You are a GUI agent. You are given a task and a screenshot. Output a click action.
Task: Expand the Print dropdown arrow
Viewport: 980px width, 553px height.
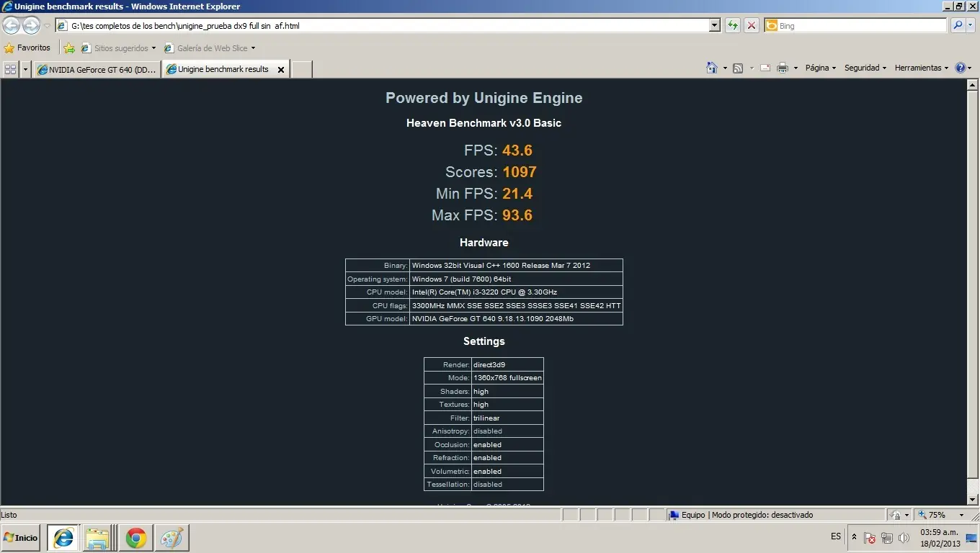tap(796, 68)
